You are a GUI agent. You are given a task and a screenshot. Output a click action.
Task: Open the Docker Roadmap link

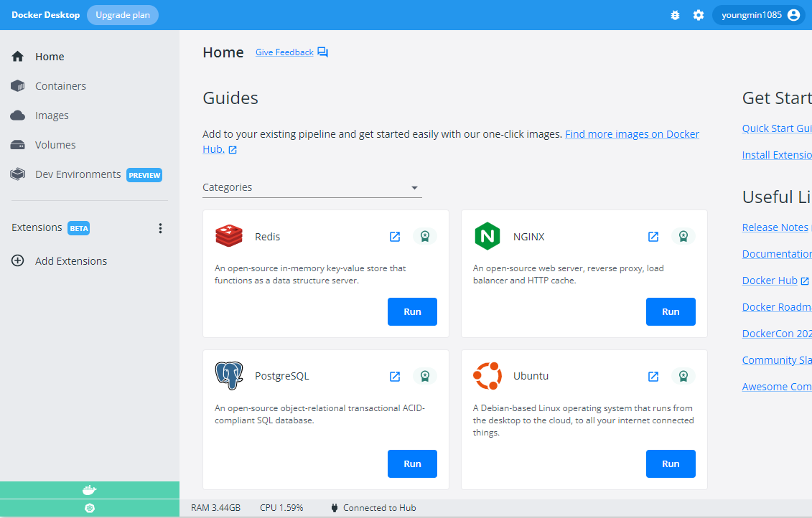click(777, 307)
